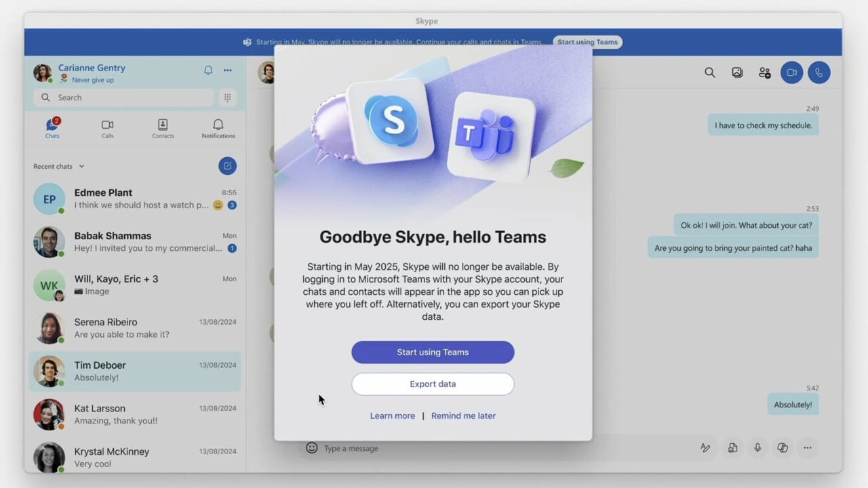Open the Contacts tab
The width and height of the screenshot is (868, 488).
tap(163, 128)
